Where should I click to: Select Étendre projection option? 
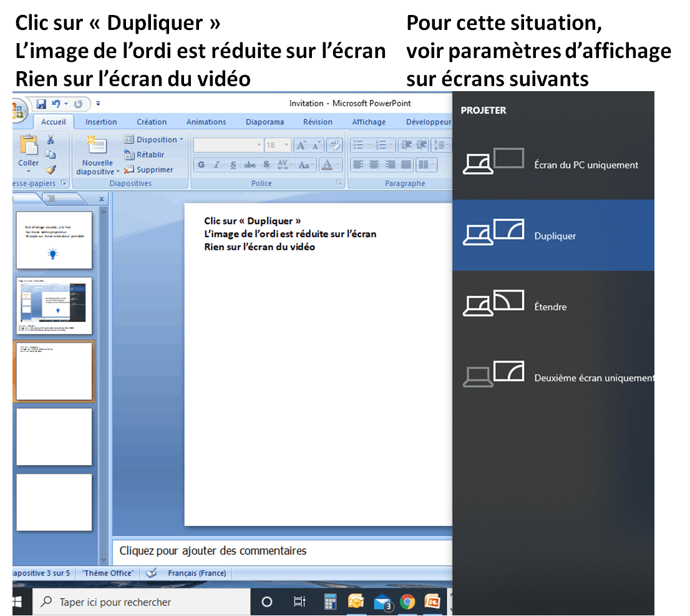click(553, 306)
